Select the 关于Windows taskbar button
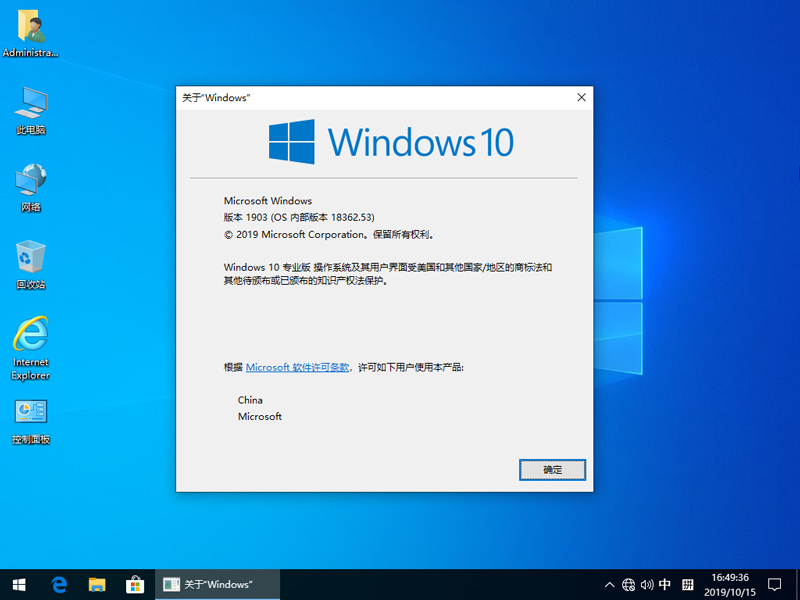Image resolution: width=800 pixels, height=600 pixels. [216, 584]
